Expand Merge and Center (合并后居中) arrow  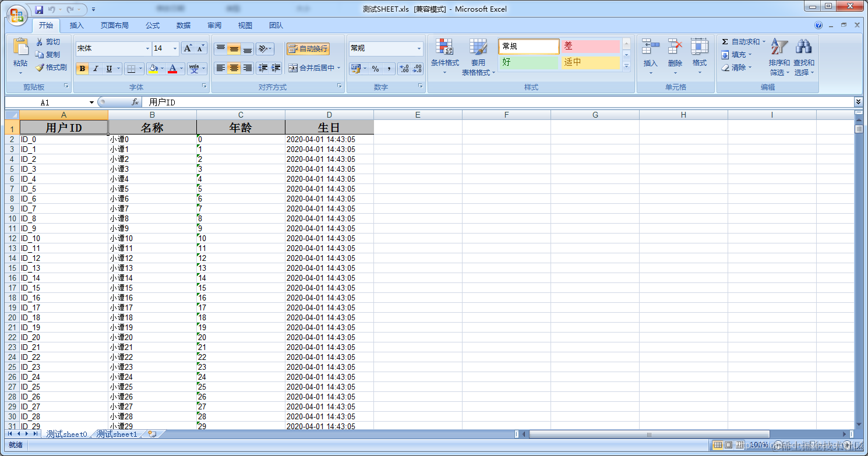(x=339, y=68)
